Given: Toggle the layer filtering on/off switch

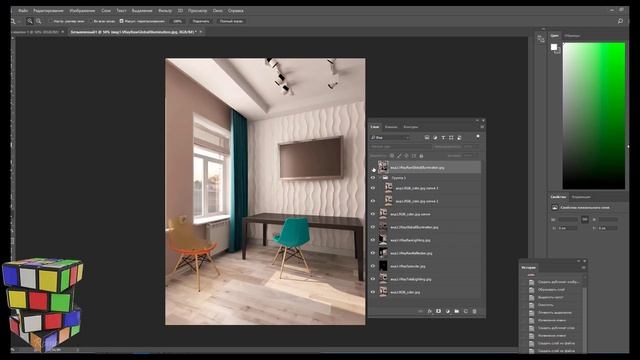Looking at the screenshot, I should click(x=478, y=137).
